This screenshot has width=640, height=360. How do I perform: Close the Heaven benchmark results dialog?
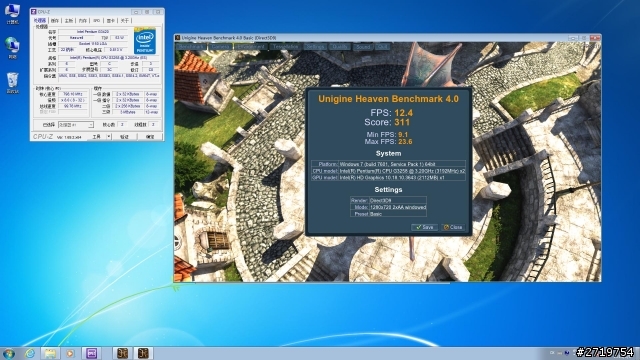coord(453,227)
